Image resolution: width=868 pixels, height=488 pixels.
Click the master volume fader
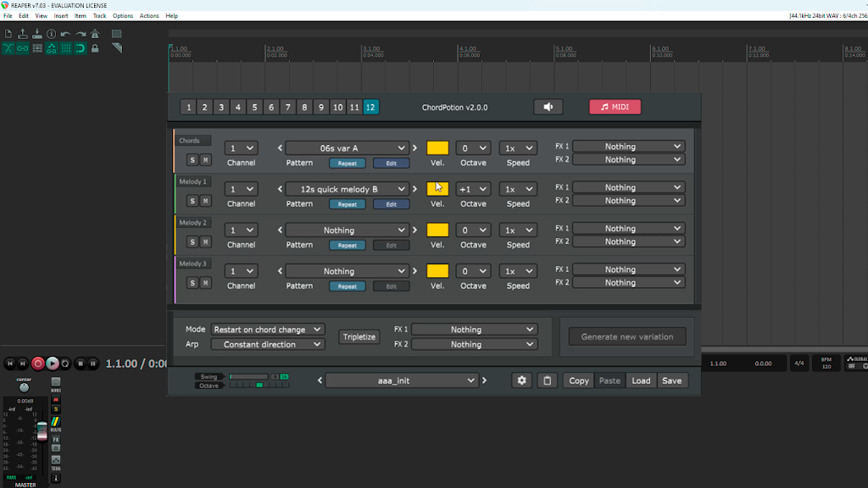pyautogui.click(x=42, y=430)
